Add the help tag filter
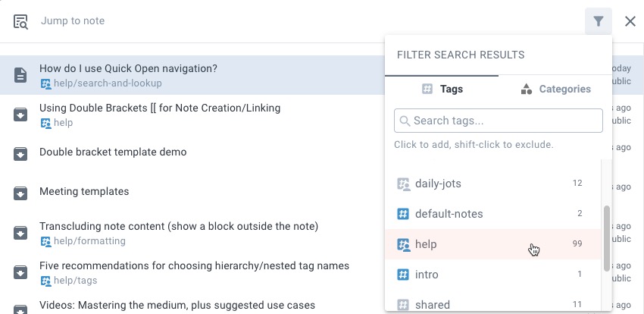This screenshot has height=314, width=644. tap(493, 244)
